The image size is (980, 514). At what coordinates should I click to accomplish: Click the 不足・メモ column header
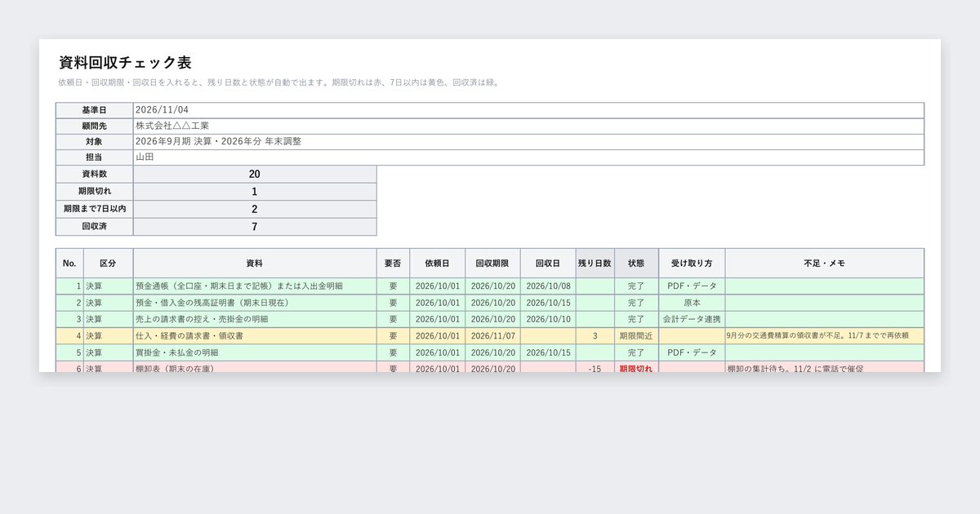(825, 264)
